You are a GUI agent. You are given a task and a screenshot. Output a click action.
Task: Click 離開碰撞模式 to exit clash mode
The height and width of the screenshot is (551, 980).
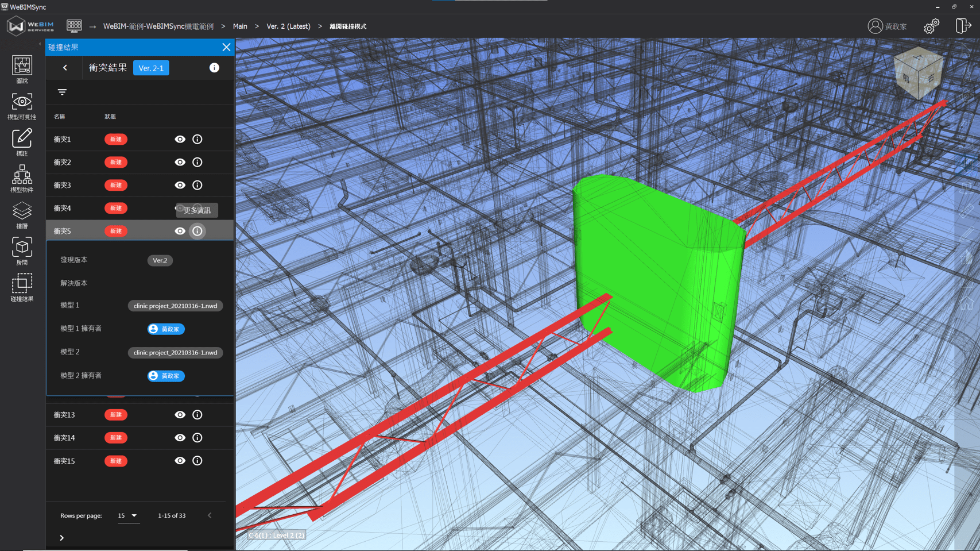click(348, 26)
